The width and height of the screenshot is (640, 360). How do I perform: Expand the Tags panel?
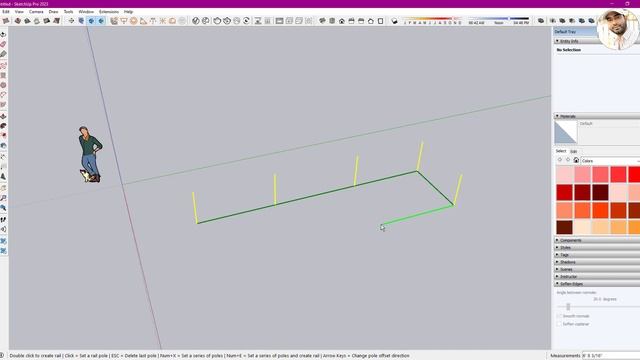597,255
